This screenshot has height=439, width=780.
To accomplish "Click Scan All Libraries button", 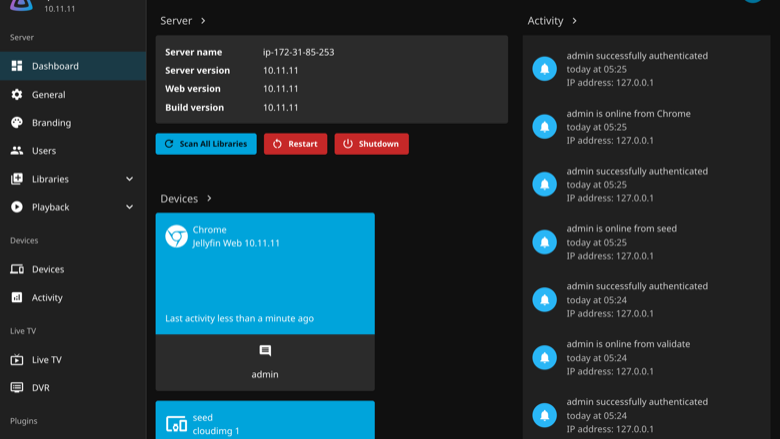I will 206,144.
